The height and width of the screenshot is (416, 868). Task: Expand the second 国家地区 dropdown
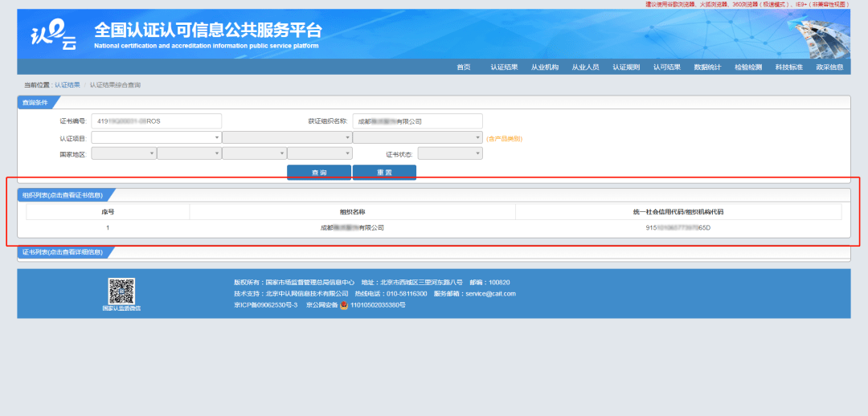click(189, 153)
